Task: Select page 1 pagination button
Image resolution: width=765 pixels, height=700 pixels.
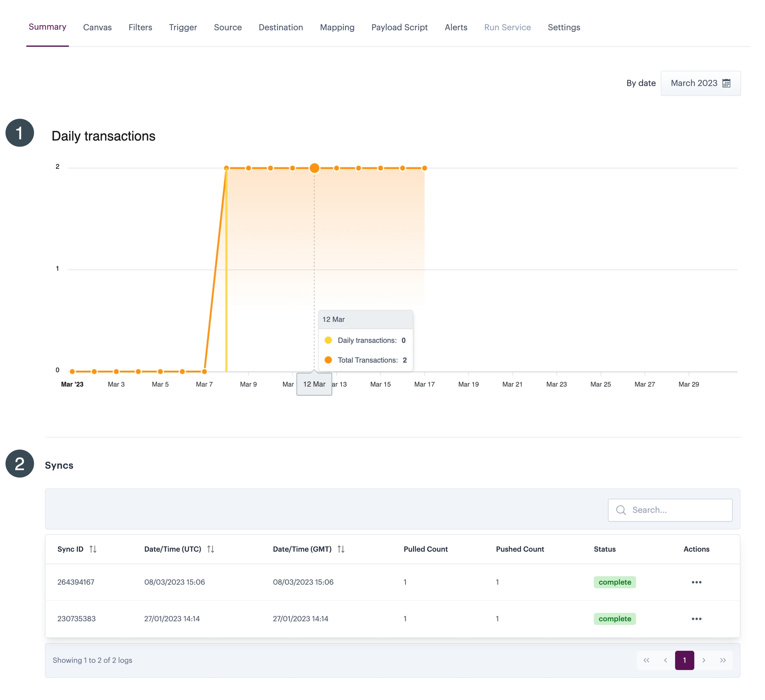Action: [684, 660]
